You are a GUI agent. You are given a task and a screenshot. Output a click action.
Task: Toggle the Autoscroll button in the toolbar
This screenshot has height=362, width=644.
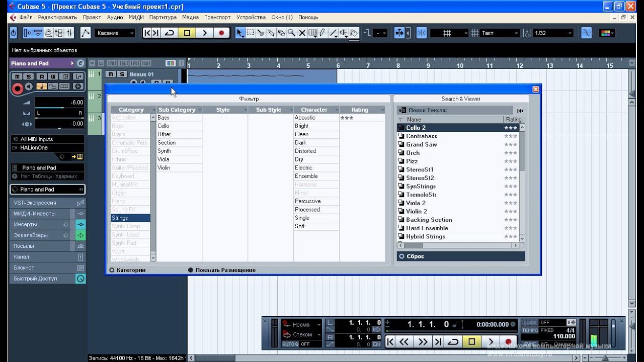(x=399, y=33)
